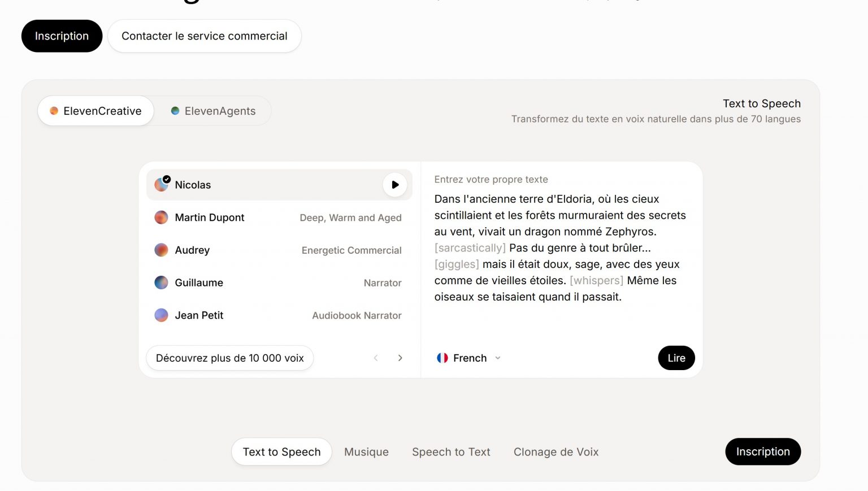Click Guillaume's avatar icon
Viewport: 868px width, 491px height.
[x=162, y=283]
